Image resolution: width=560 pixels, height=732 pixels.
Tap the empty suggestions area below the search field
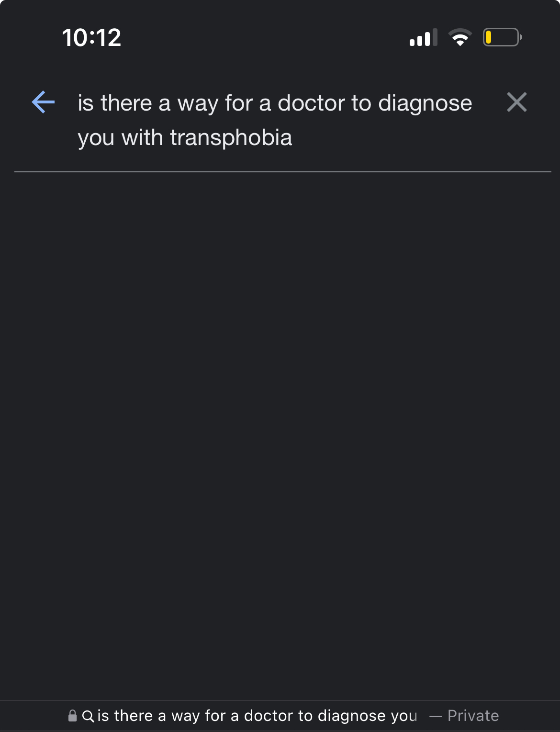280,431
